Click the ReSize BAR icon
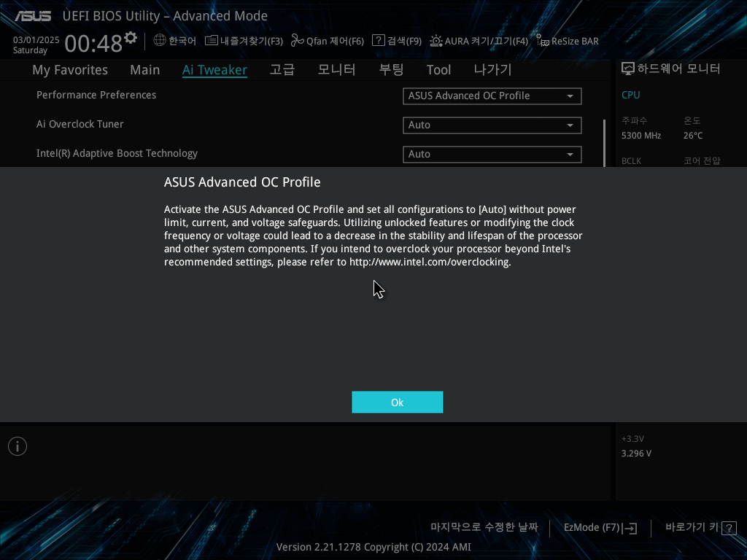747x560 pixels. click(543, 41)
